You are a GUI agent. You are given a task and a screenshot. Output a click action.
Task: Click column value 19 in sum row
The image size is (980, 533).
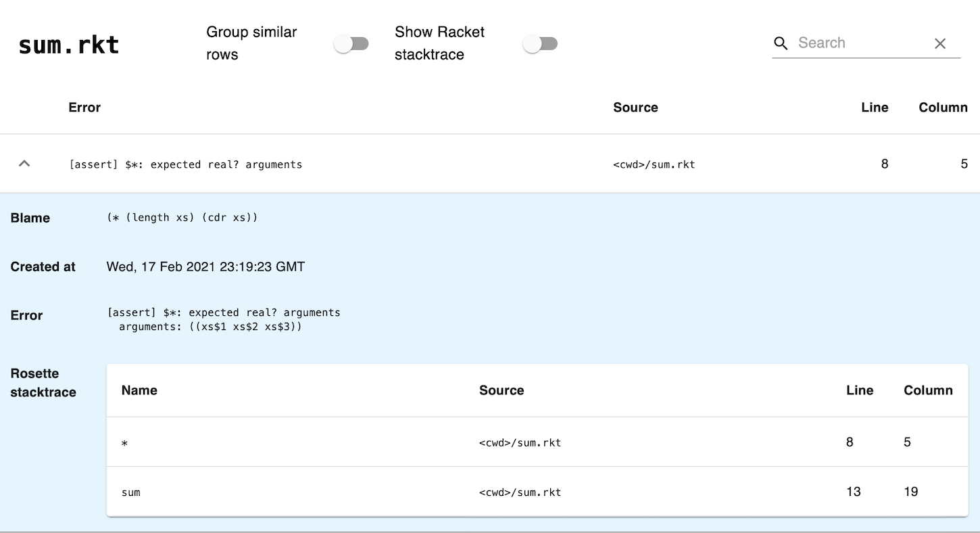911,492
